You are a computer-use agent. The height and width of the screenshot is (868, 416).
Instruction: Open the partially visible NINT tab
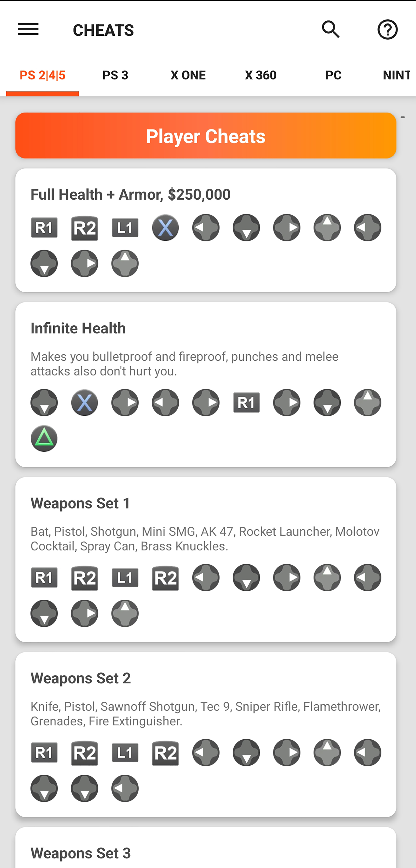pos(396,75)
